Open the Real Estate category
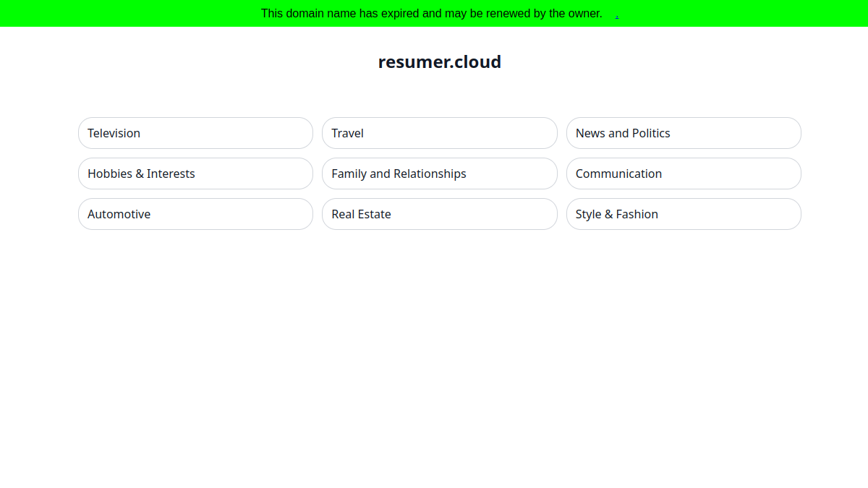 [x=440, y=214]
